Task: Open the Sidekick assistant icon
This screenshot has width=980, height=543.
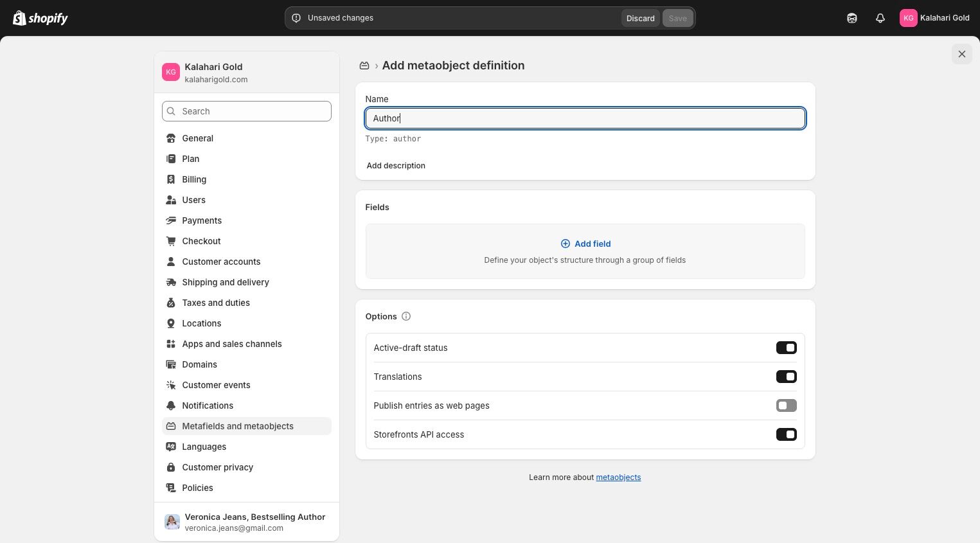Action: 852,18
